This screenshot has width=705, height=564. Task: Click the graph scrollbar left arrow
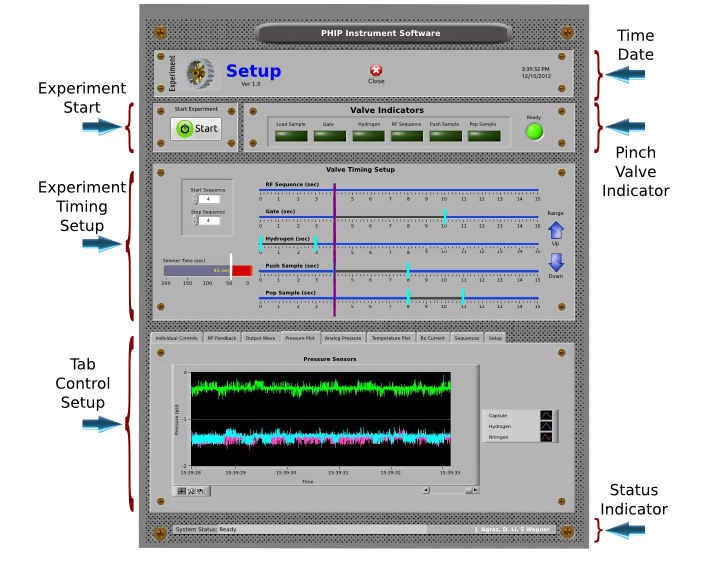(426, 490)
